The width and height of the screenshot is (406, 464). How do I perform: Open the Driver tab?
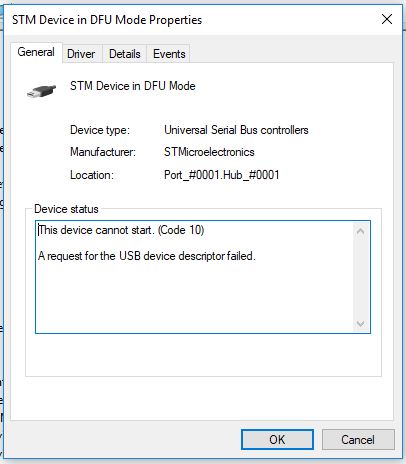81,54
